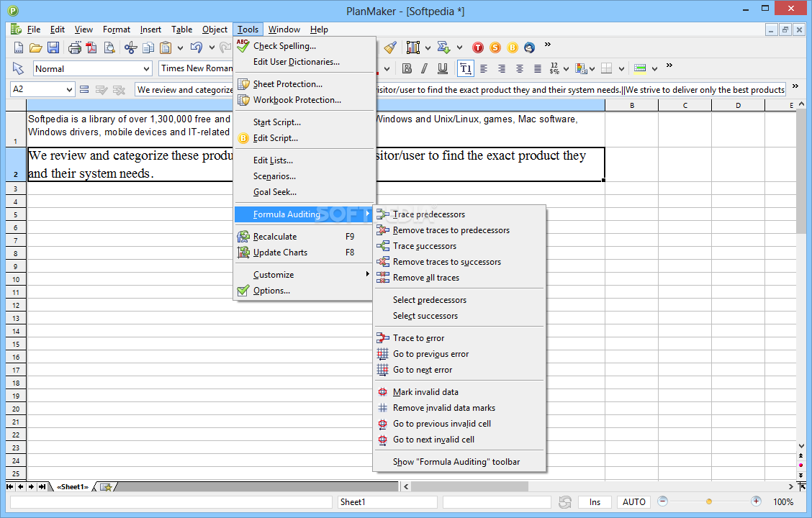This screenshot has width=812, height=518.
Task: Select the Sheet1 worksheet tab
Action: (x=73, y=487)
